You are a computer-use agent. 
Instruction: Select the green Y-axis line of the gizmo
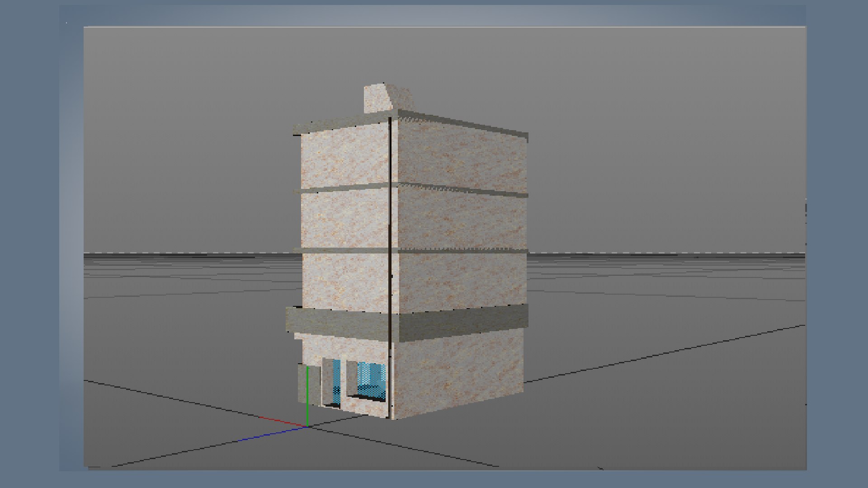[x=307, y=396]
